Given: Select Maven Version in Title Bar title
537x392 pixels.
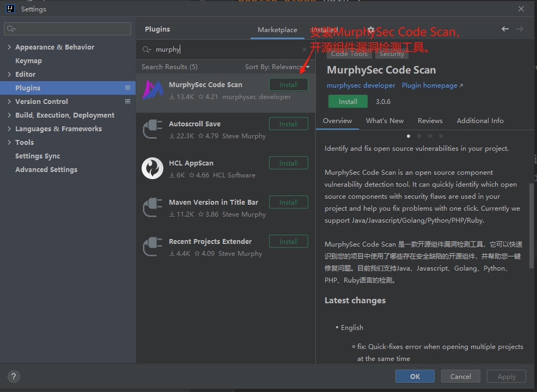Looking at the screenshot, I should (213, 203).
